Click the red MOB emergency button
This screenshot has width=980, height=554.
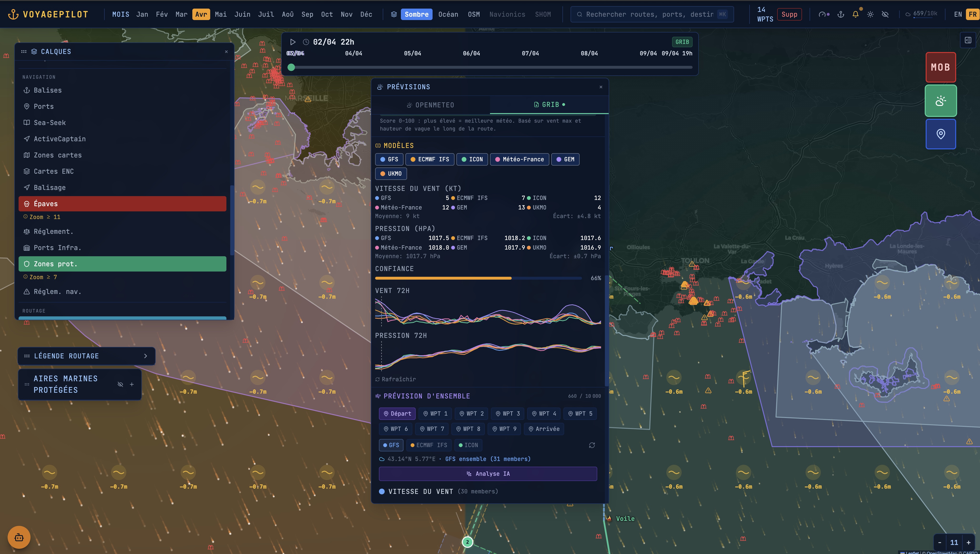point(940,67)
